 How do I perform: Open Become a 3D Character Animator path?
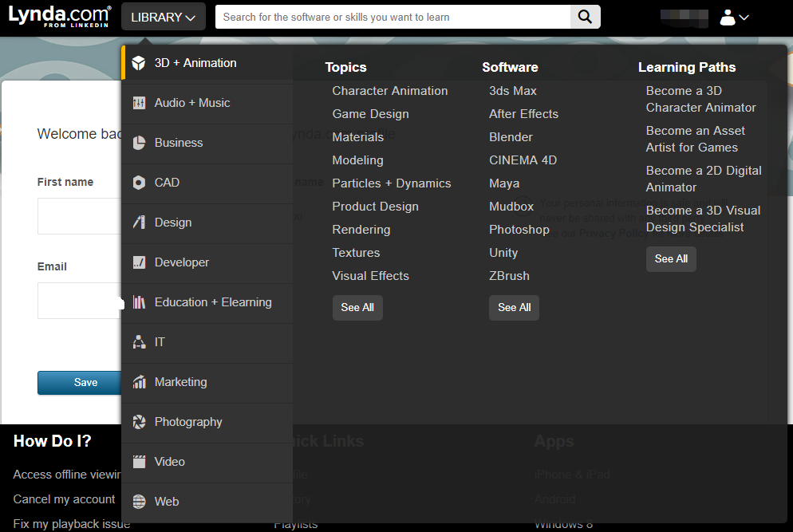700,99
